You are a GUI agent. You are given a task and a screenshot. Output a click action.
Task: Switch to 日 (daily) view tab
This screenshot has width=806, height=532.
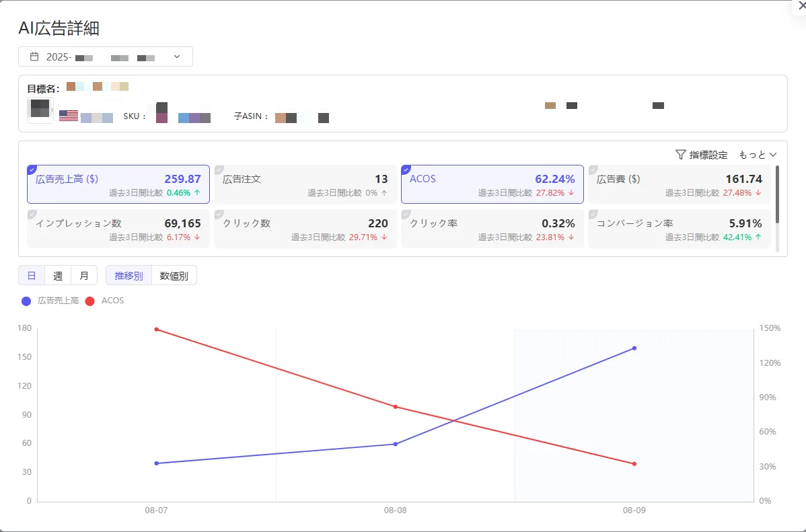pos(32,276)
